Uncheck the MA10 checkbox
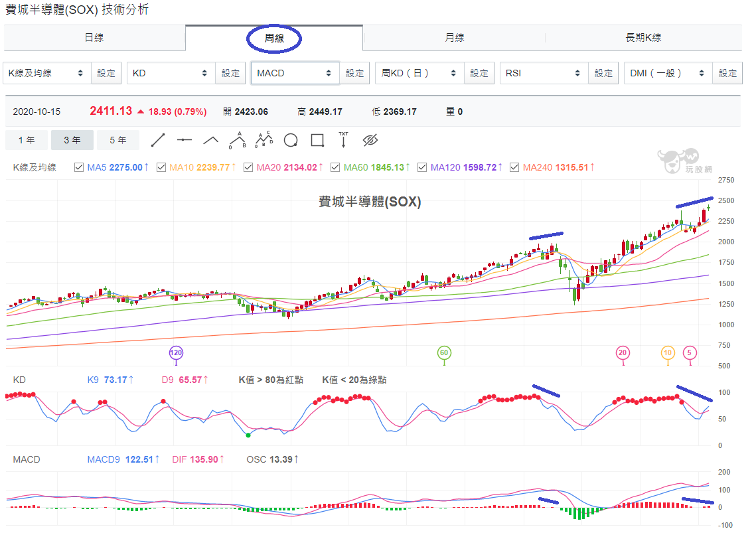Screen dimensions: 756x533 pos(161,167)
